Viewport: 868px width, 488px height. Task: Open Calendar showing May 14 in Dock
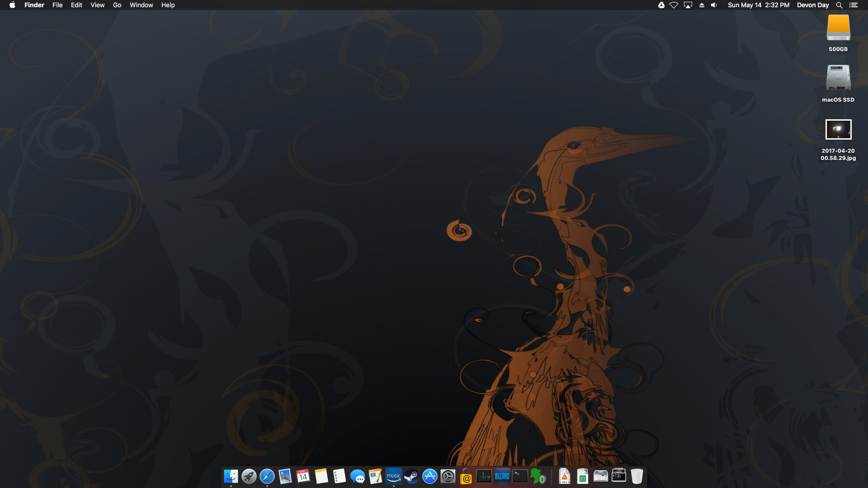tap(303, 476)
